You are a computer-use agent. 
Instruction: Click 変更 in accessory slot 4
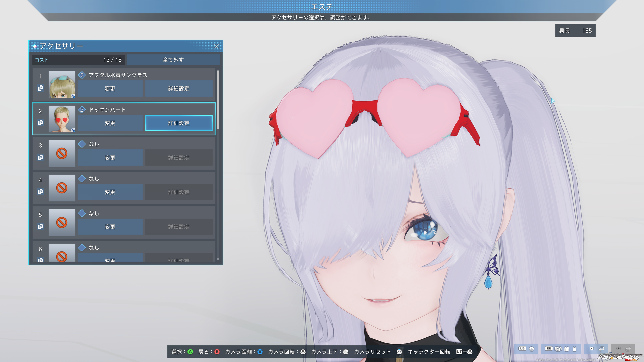pyautogui.click(x=110, y=192)
